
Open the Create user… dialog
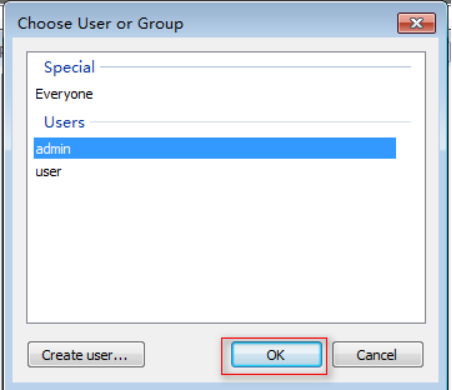pos(86,355)
